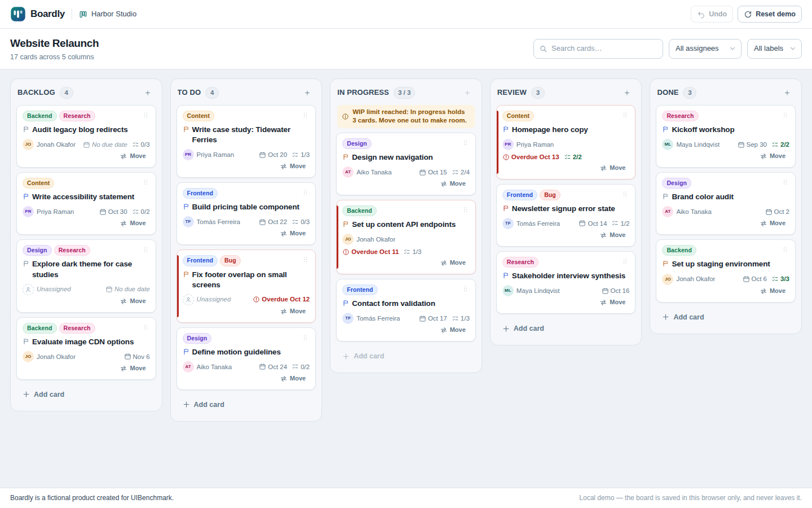Grab the drag handle on Audit legacy blog redirects
Screen dimensions: 812x508
(x=145, y=115)
